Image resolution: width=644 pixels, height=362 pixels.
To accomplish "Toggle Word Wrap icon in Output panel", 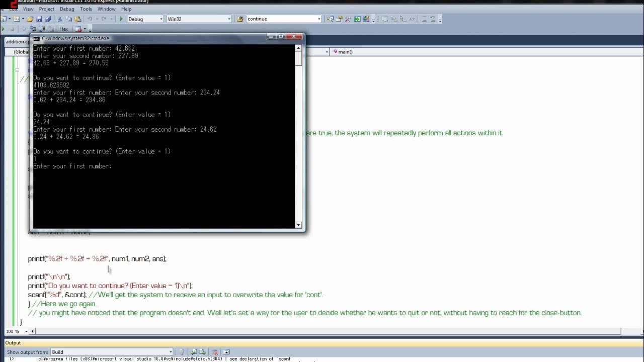I will point(226,352).
